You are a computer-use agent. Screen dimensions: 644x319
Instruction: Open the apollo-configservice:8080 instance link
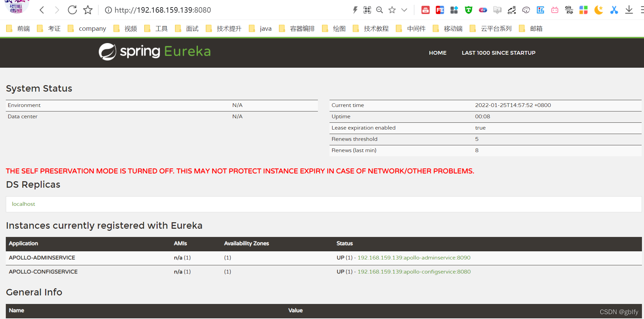(414, 271)
